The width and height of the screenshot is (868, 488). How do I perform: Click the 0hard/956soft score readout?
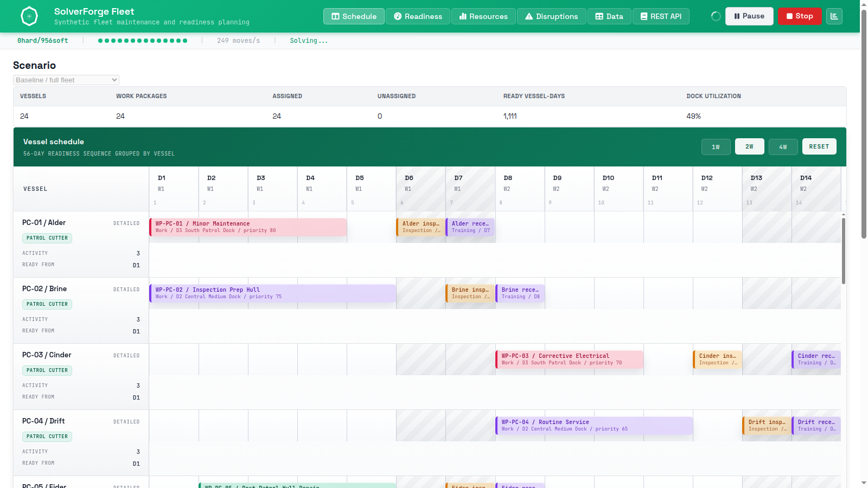tap(43, 41)
